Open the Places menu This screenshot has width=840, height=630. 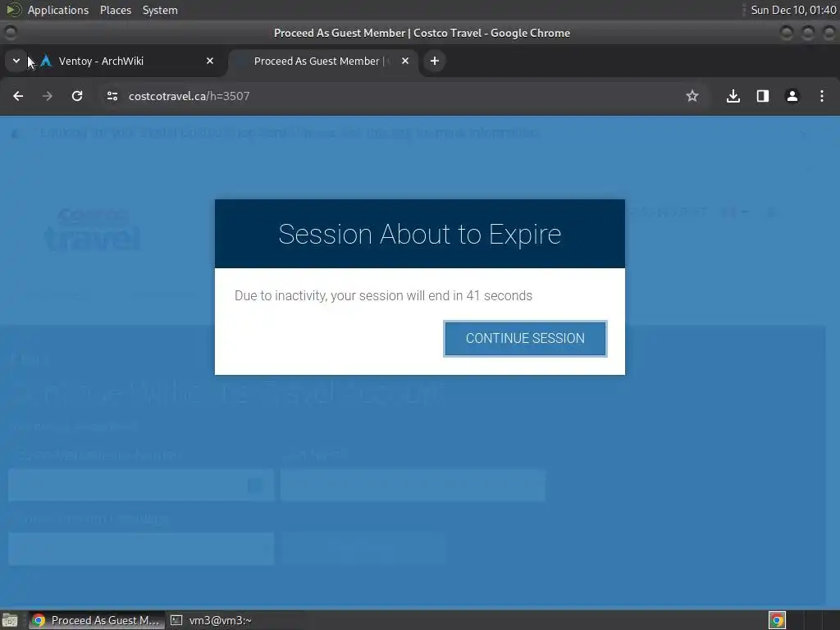pos(115,10)
